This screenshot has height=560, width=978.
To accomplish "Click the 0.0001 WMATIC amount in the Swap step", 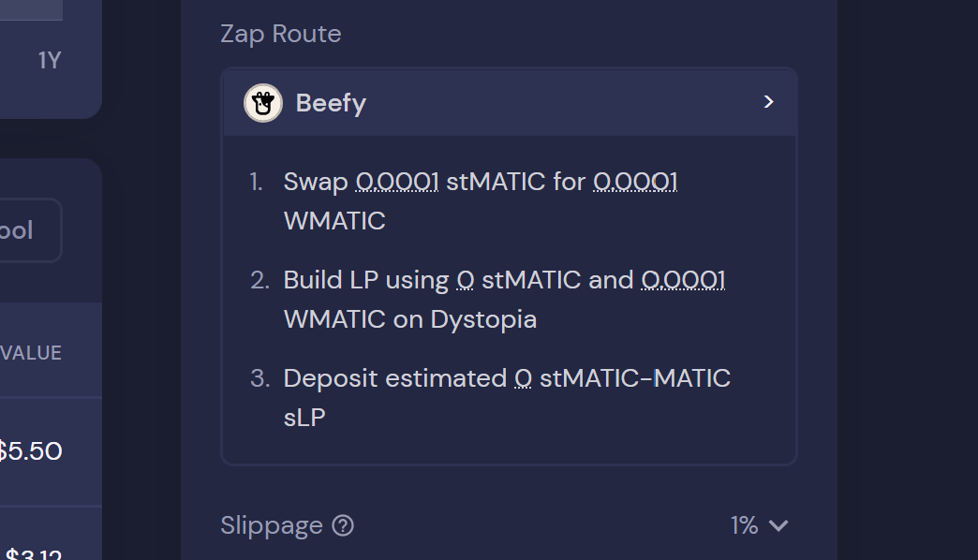I will [635, 182].
